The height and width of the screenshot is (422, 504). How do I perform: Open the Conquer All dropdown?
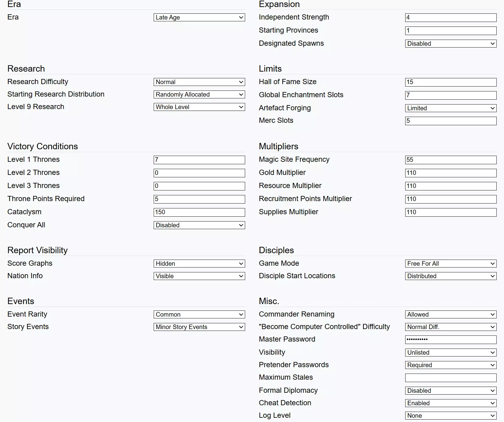[x=199, y=225]
